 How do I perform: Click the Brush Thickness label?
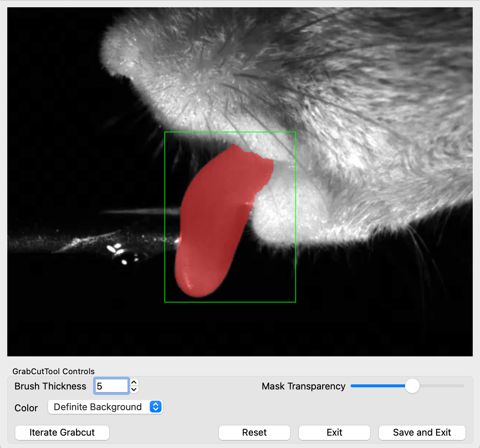click(x=50, y=386)
